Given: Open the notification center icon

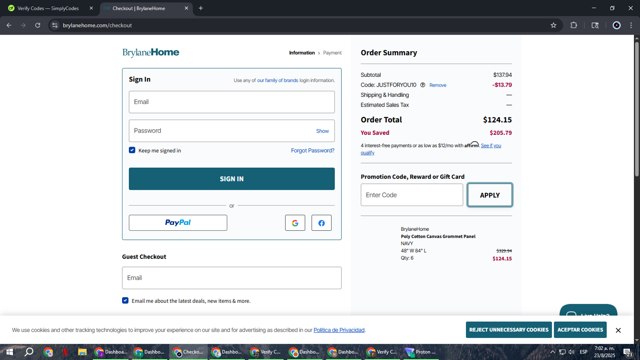Looking at the screenshot, I should pos(628,352).
